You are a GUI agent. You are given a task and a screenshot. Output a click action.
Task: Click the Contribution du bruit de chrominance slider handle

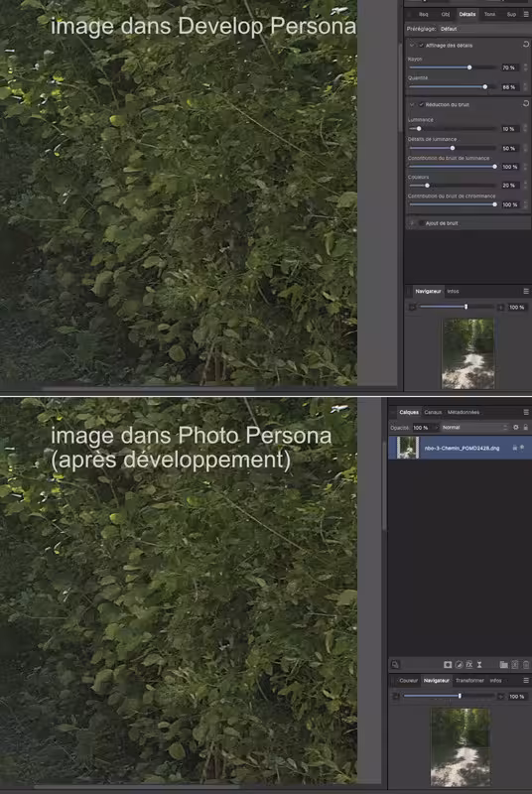(x=494, y=204)
